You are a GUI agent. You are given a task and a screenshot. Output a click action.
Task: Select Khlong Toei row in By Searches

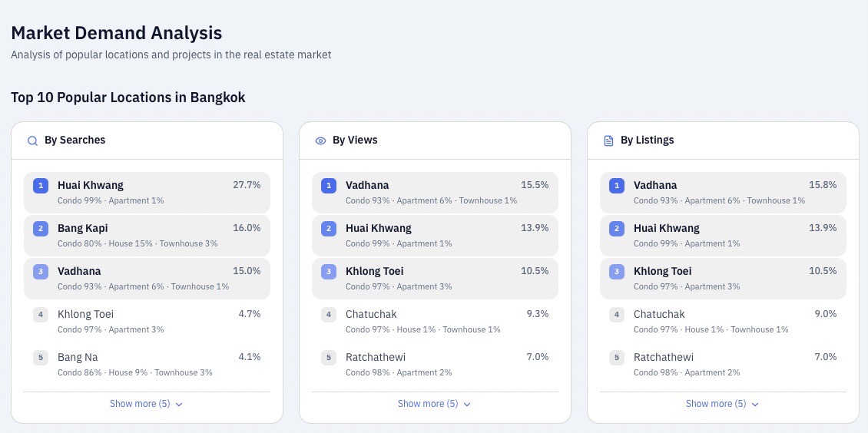click(147, 321)
